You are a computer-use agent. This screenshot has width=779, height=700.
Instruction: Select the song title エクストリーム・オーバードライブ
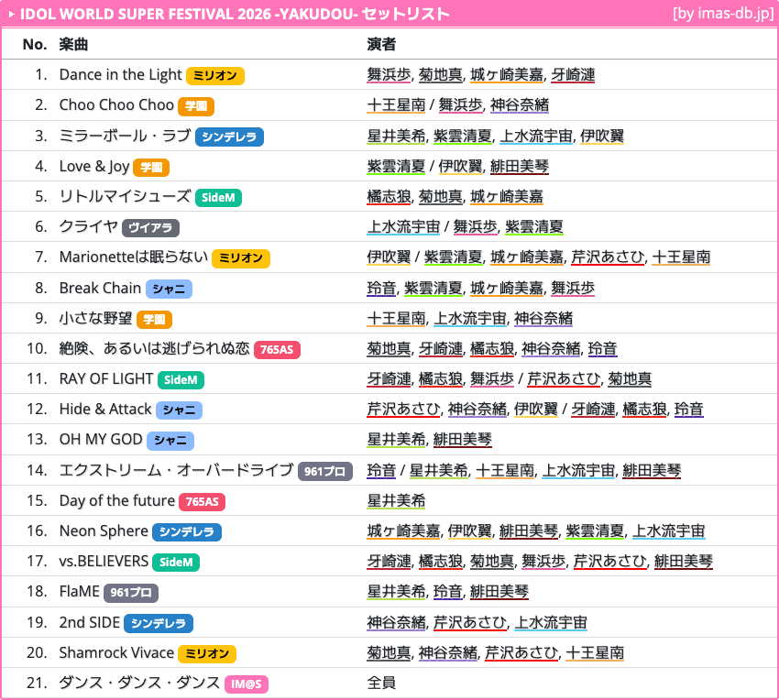(x=176, y=470)
